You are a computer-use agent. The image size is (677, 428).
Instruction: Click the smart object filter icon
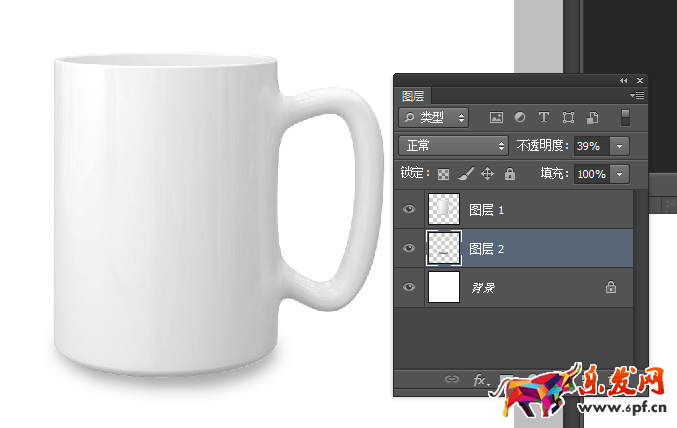(592, 118)
